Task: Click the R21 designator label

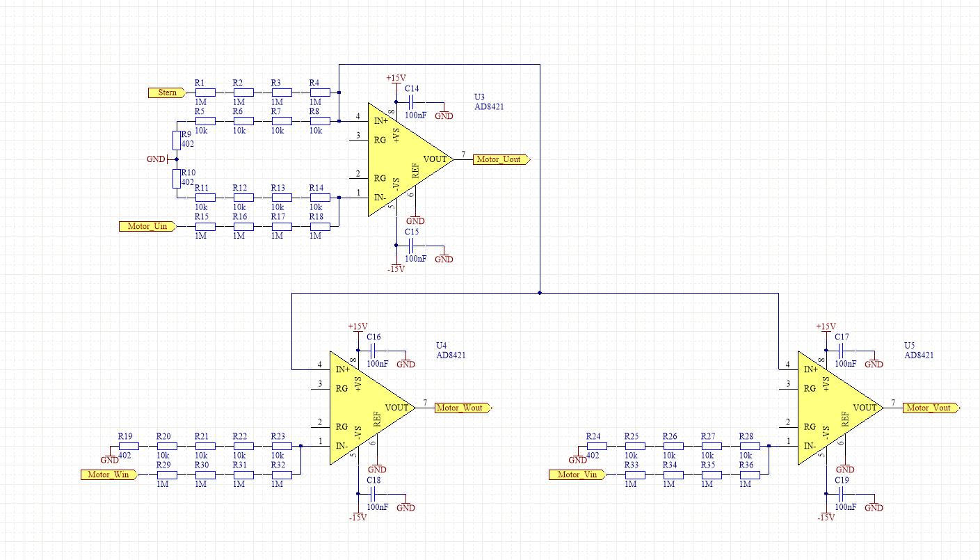Action: click(202, 436)
